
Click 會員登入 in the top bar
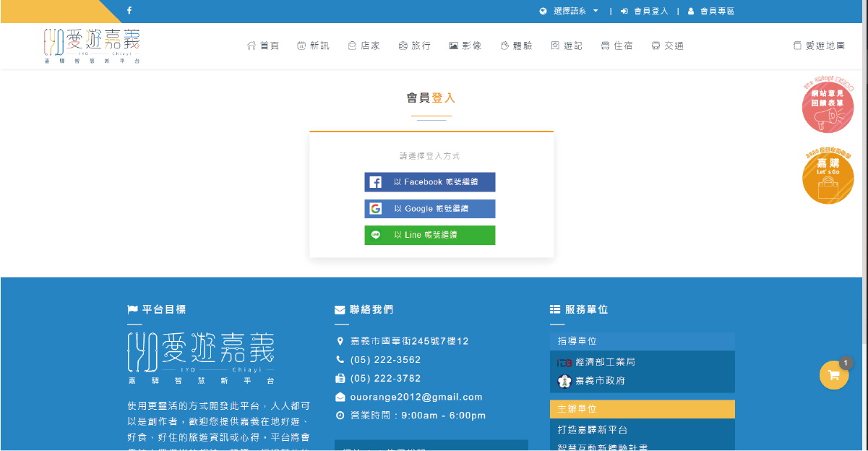pos(645,11)
